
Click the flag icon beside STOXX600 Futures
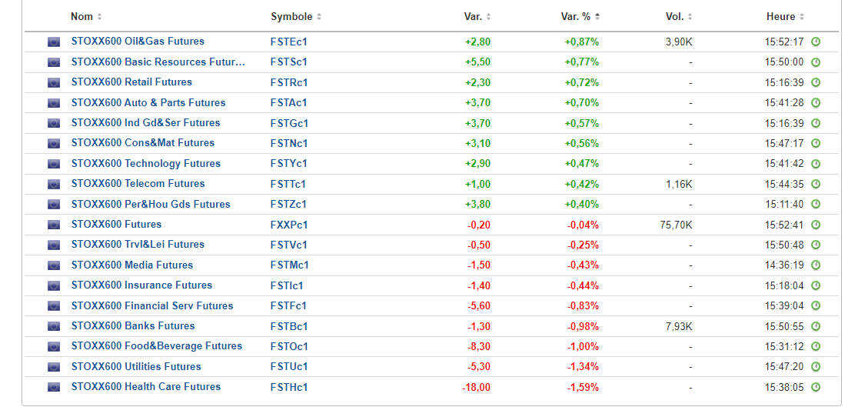point(54,225)
